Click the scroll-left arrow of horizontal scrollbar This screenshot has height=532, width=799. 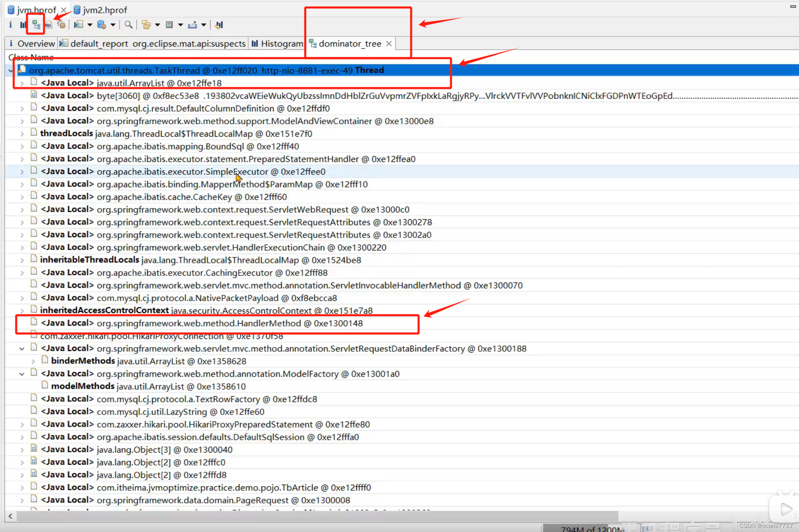pos(10,516)
